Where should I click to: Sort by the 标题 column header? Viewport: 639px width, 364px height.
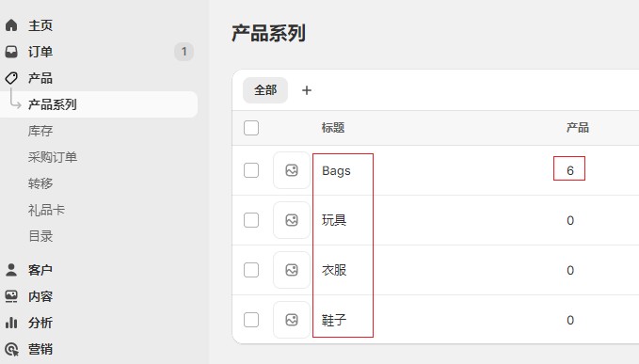pos(333,128)
